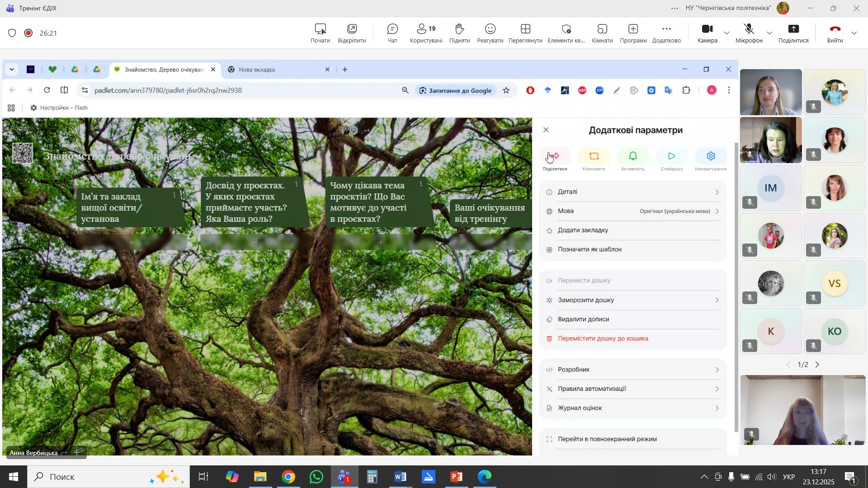Expand the Мова language option
The image size is (868, 488).
point(633,211)
